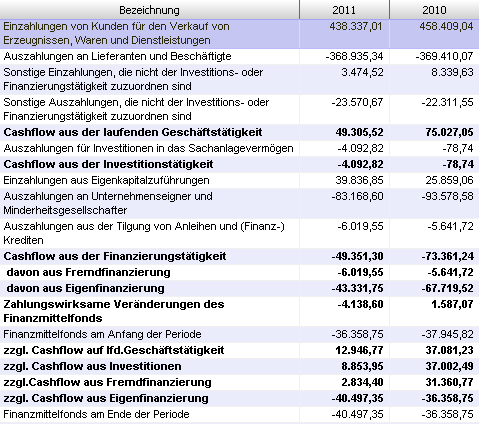479x424 pixels.
Task: Click the 3.474,52 cell
Action: click(x=345, y=79)
